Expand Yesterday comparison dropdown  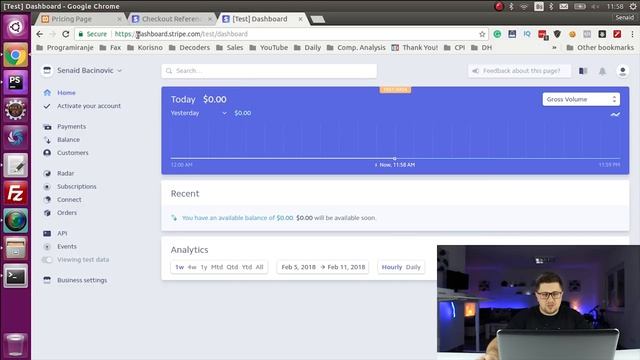pyautogui.click(x=199, y=113)
